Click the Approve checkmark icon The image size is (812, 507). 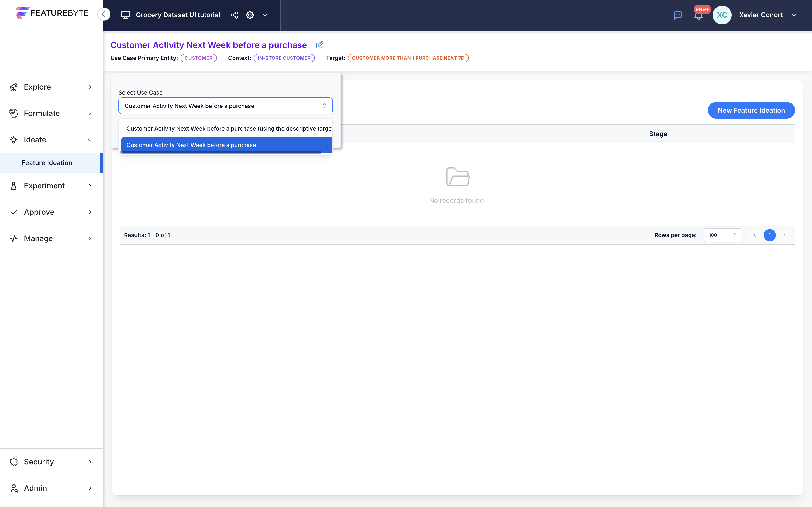click(13, 212)
